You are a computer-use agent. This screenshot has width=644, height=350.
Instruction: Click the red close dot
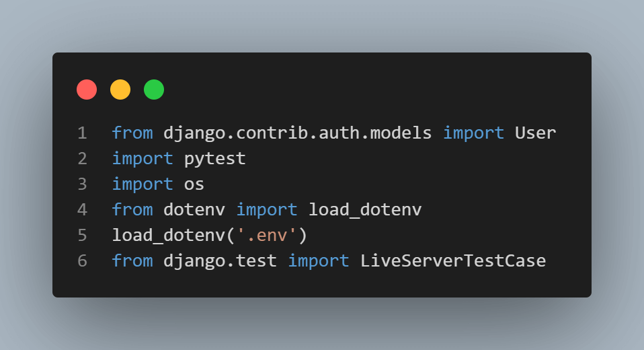pos(87,90)
